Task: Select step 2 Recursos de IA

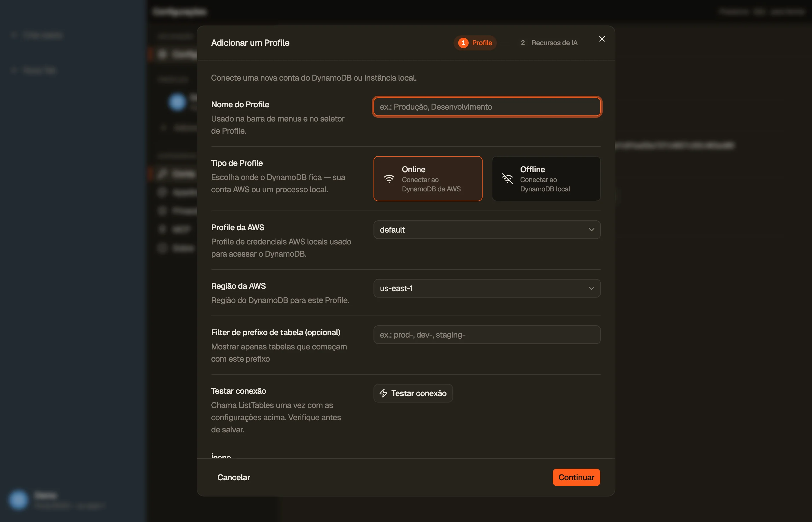Action: pos(549,43)
